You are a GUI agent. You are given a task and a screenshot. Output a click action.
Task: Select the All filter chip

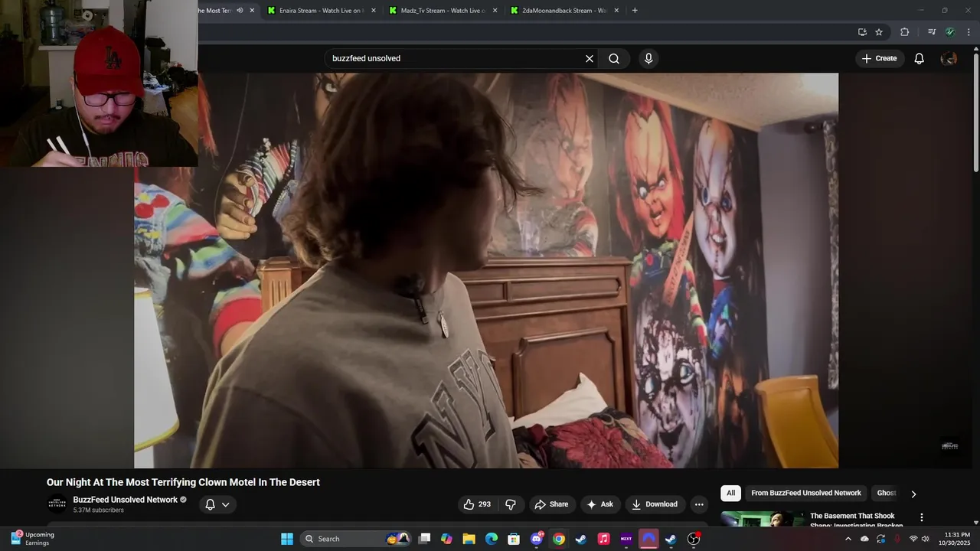(730, 494)
